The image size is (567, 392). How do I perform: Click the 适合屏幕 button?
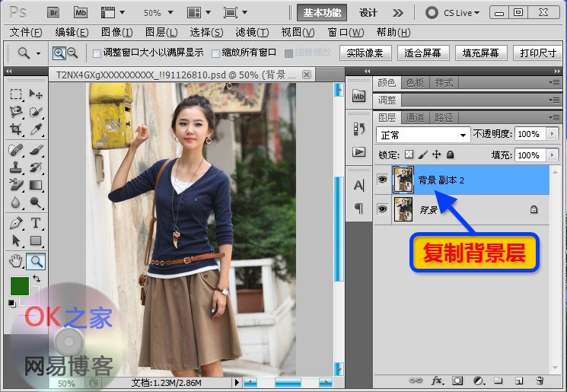pyautogui.click(x=423, y=53)
